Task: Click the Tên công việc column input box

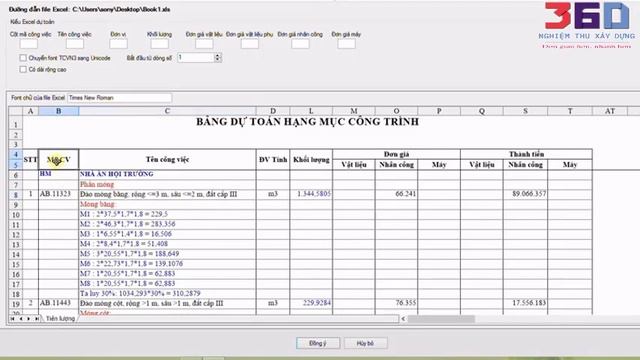Action: (x=75, y=44)
